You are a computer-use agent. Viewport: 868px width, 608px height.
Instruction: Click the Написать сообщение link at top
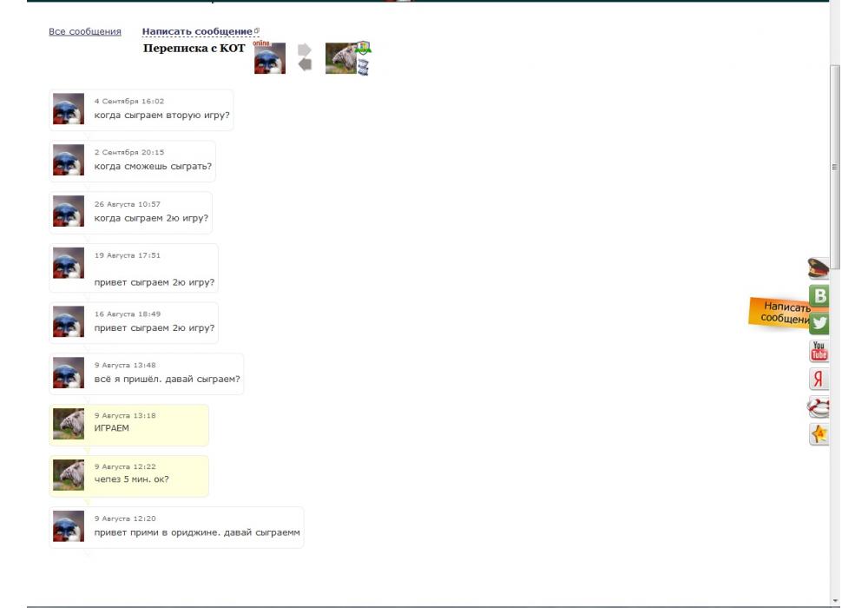pyautogui.click(x=200, y=31)
